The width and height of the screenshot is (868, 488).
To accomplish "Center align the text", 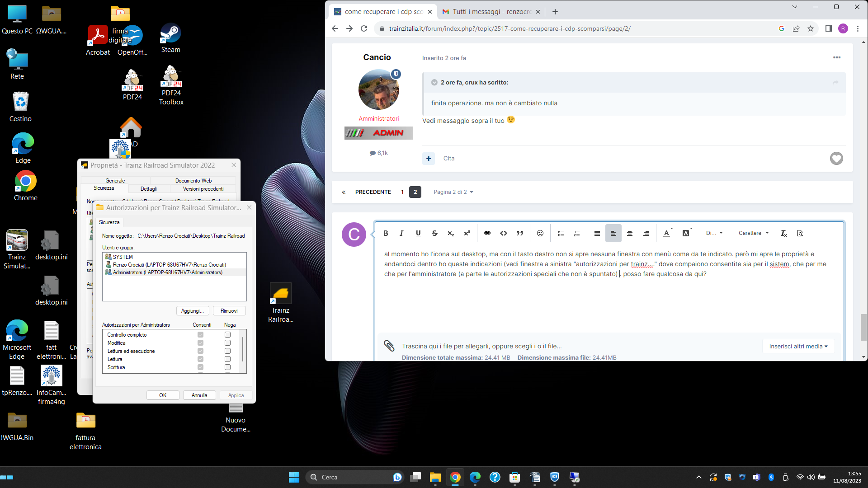I will coord(630,233).
